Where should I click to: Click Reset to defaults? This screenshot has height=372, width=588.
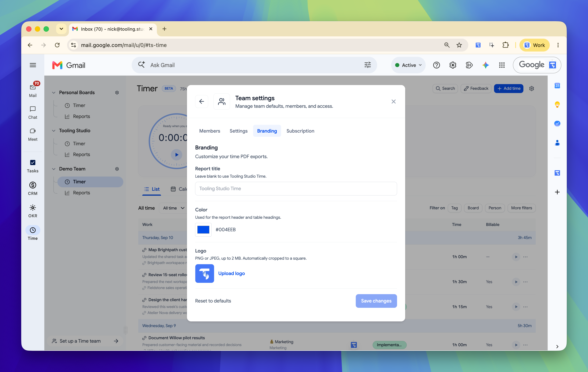[x=213, y=301]
